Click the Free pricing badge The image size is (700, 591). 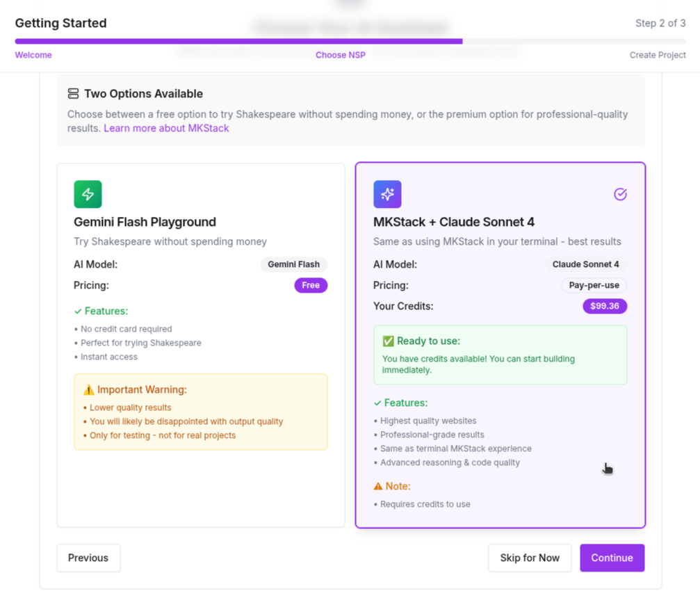click(311, 285)
